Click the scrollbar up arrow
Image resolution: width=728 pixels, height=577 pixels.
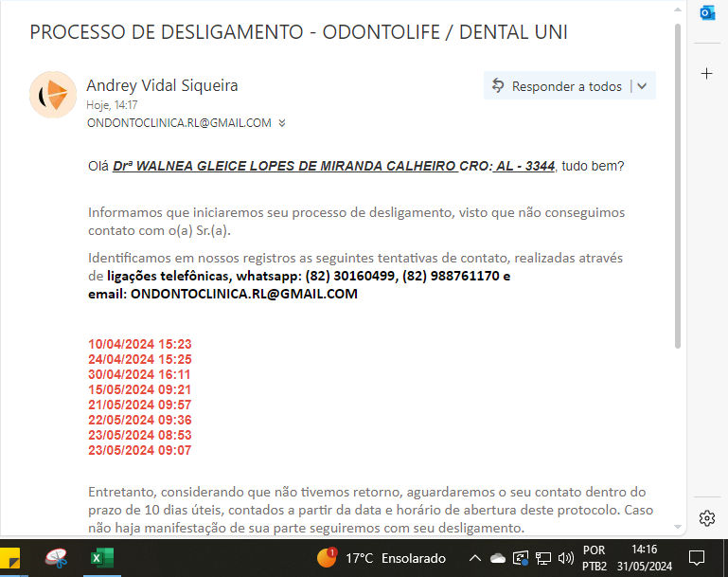(x=678, y=9)
